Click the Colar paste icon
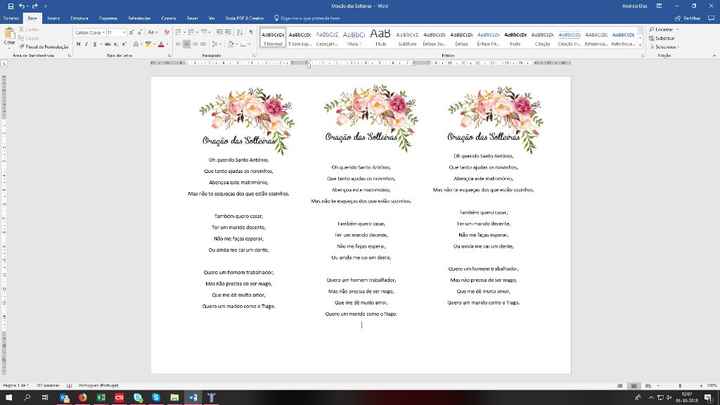 (9, 36)
